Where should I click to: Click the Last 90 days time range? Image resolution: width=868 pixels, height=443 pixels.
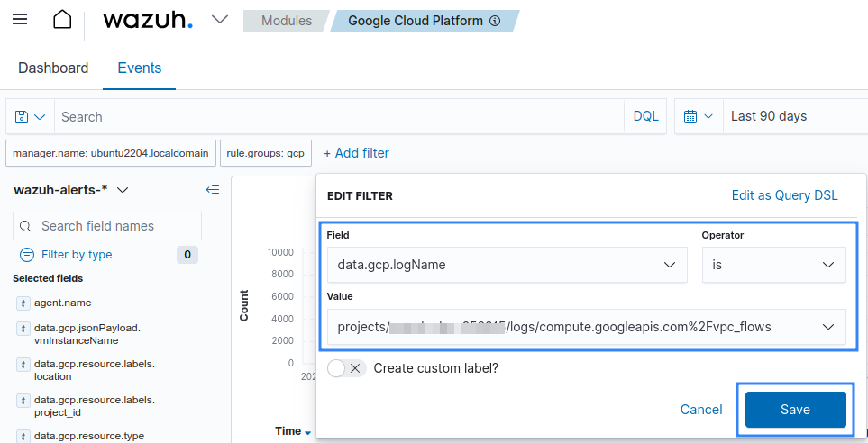pyautogui.click(x=768, y=116)
